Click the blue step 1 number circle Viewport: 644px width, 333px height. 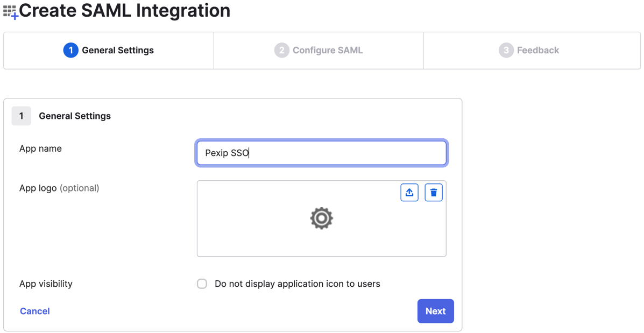(70, 51)
